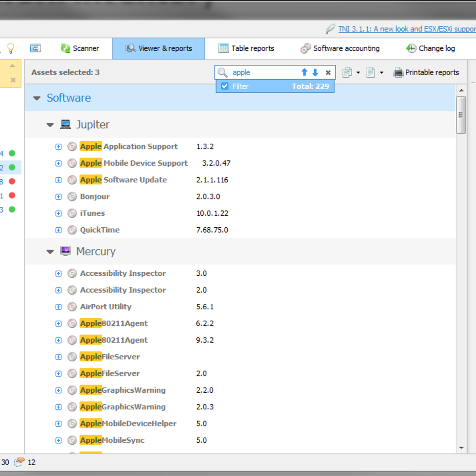Collapse the Software section
The height and width of the screenshot is (476, 476).
pos(37,98)
